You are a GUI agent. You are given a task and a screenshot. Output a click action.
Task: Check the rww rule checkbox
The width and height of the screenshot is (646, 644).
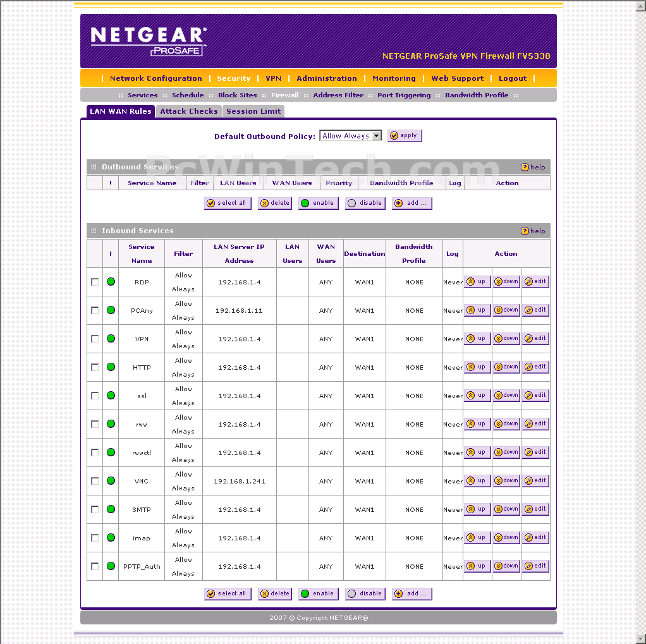pos(95,424)
